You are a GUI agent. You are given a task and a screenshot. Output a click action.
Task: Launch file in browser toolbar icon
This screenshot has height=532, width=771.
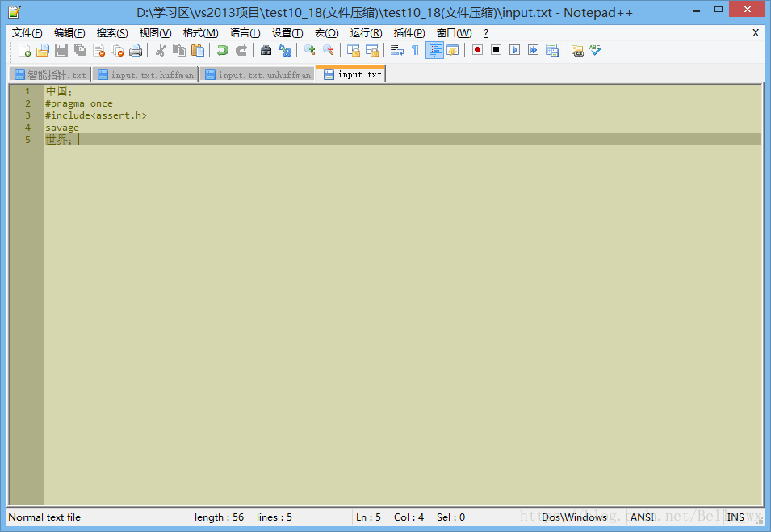(x=576, y=50)
